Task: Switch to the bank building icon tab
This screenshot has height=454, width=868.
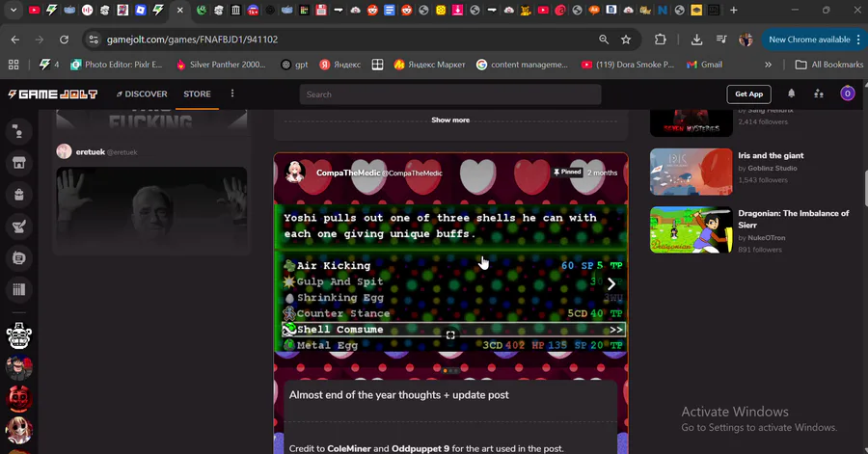Action: tap(235, 10)
